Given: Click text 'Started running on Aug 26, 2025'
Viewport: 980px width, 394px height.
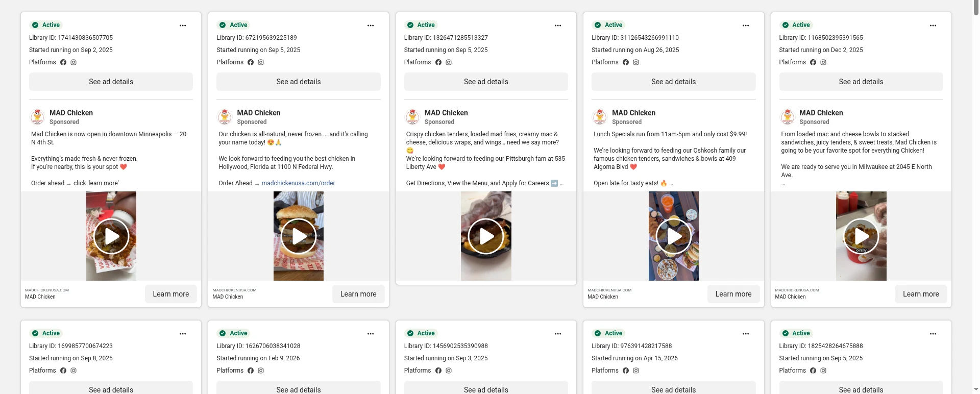Looking at the screenshot, I should 635,50.
